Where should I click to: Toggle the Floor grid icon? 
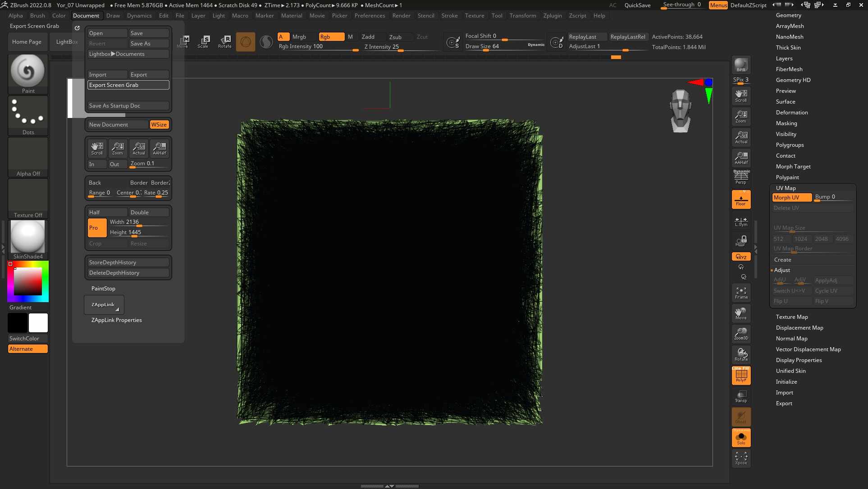click(x=740, y=199)
